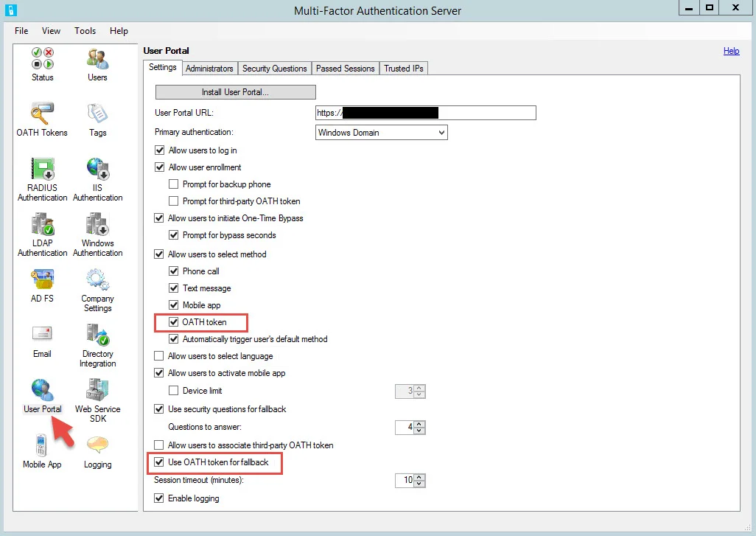Increase Session timeout minutes
The height and width of the screenshot is (536, 756).
click(419, 477)
